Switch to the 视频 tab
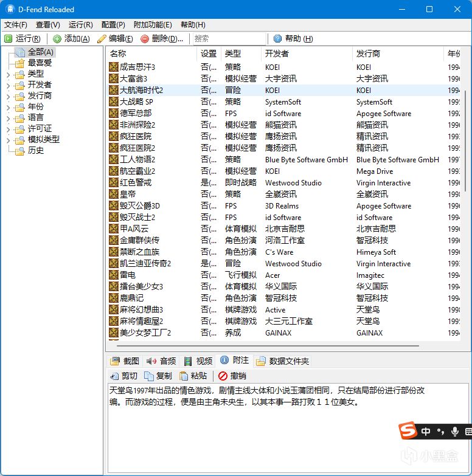 tap(198, 361)
